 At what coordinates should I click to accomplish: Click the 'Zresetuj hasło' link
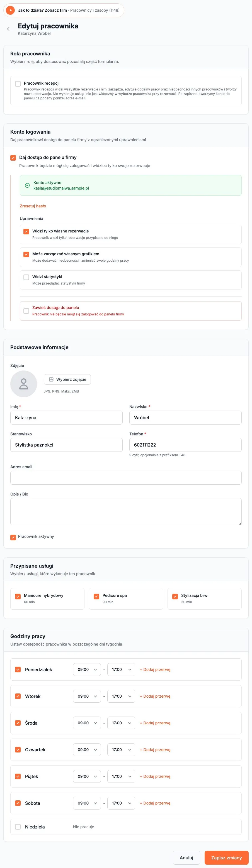pos(33,206)
